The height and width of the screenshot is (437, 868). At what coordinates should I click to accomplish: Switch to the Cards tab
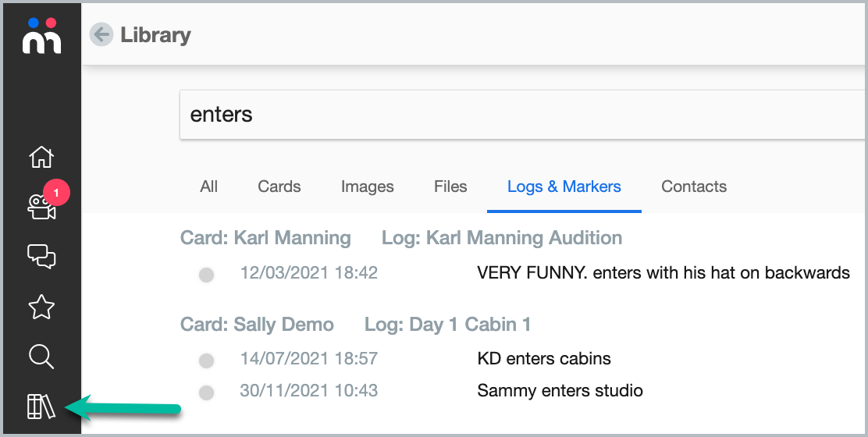pos(279,187)
